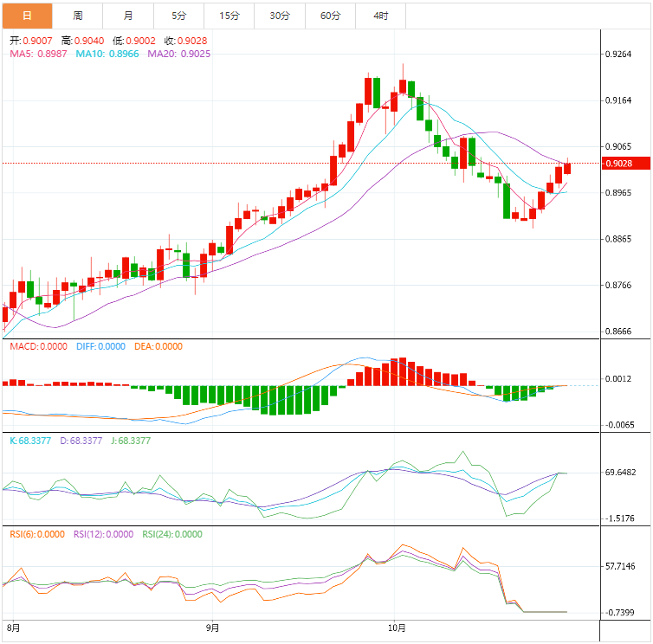This screenshot has width=653, height=644.
Task: Click the RSI(6) indicator label
Action: [37, 534]
